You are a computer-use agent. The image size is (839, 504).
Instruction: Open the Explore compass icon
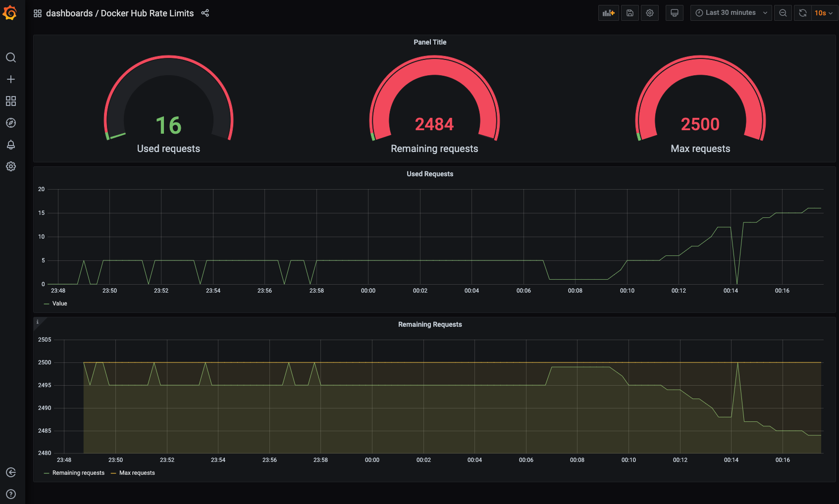pos(11,123)
